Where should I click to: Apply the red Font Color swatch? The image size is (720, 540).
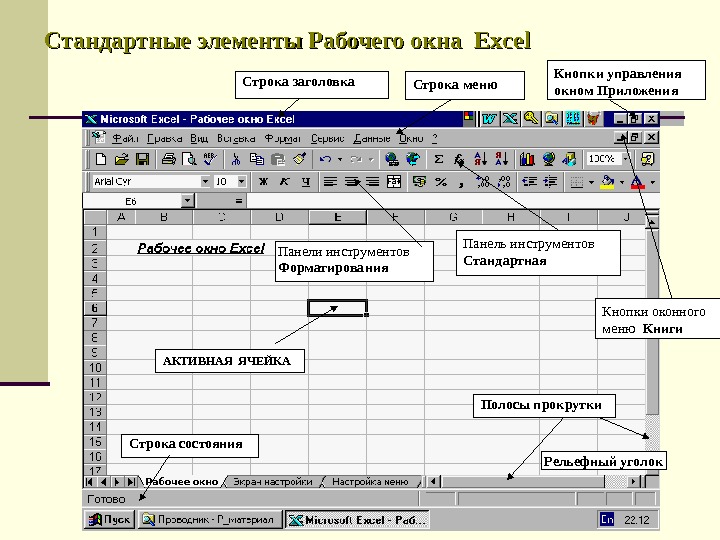pos(638,182)
